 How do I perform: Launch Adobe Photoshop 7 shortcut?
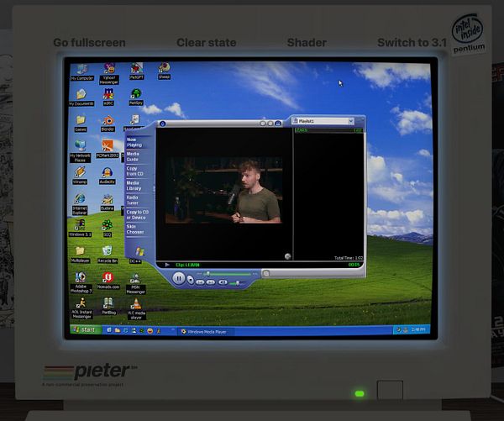[x=81, y=282]
